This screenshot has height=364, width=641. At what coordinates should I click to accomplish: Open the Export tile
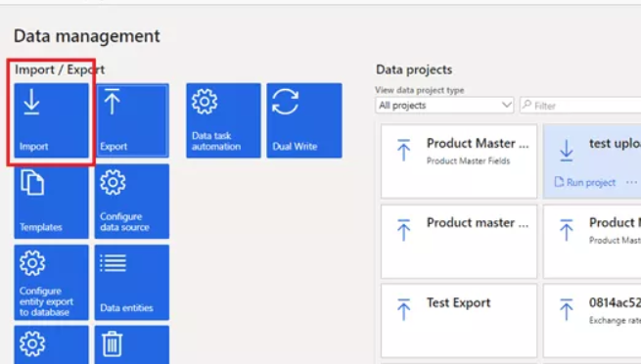(132, 120)
